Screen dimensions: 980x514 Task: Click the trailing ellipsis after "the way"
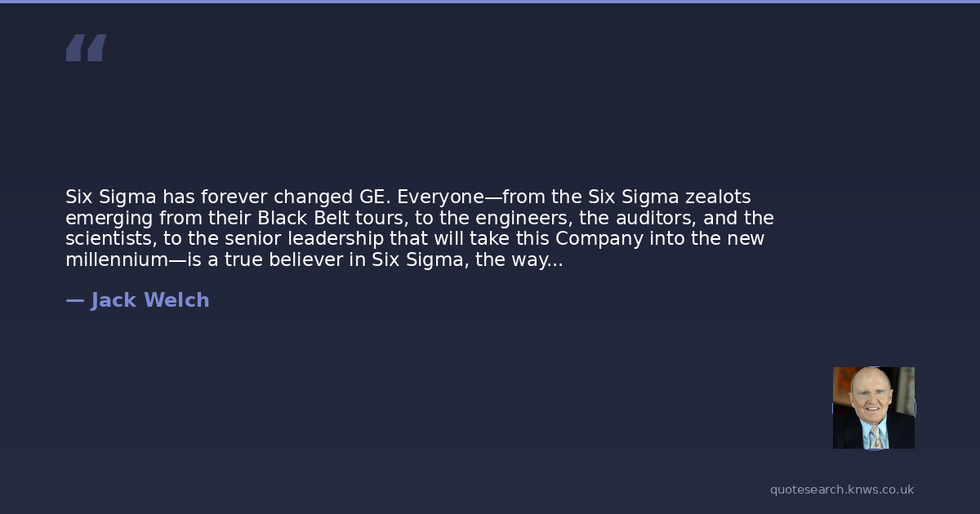pos(553,260)
